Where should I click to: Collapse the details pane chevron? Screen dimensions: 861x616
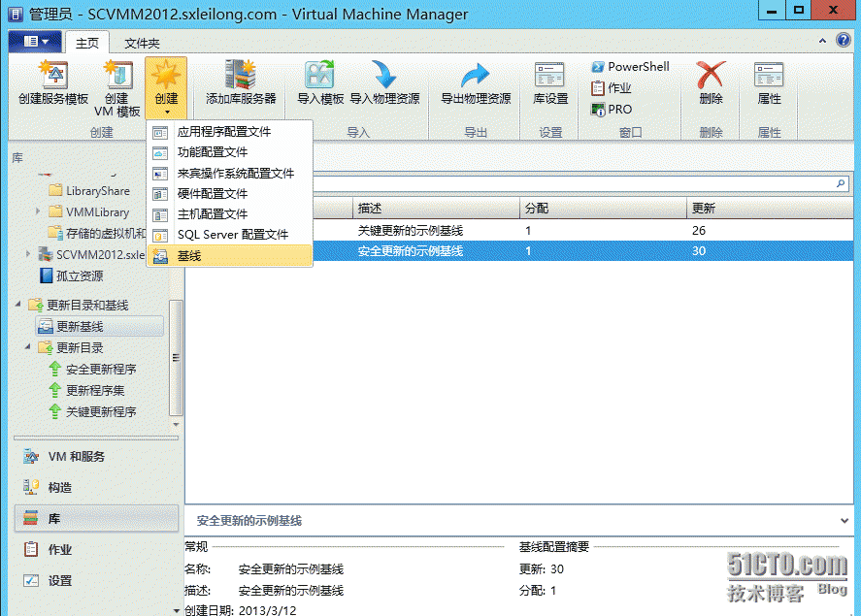(x=844, y=521)
